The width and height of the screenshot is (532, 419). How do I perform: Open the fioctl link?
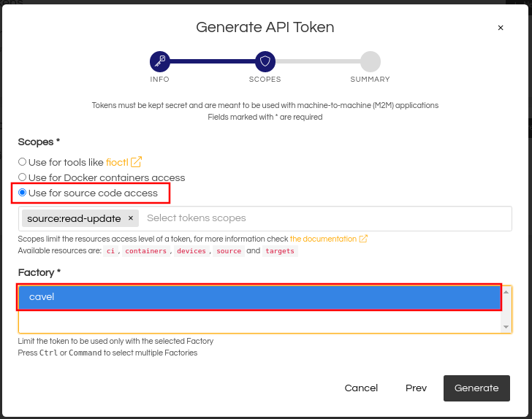(x=117, y=162)
